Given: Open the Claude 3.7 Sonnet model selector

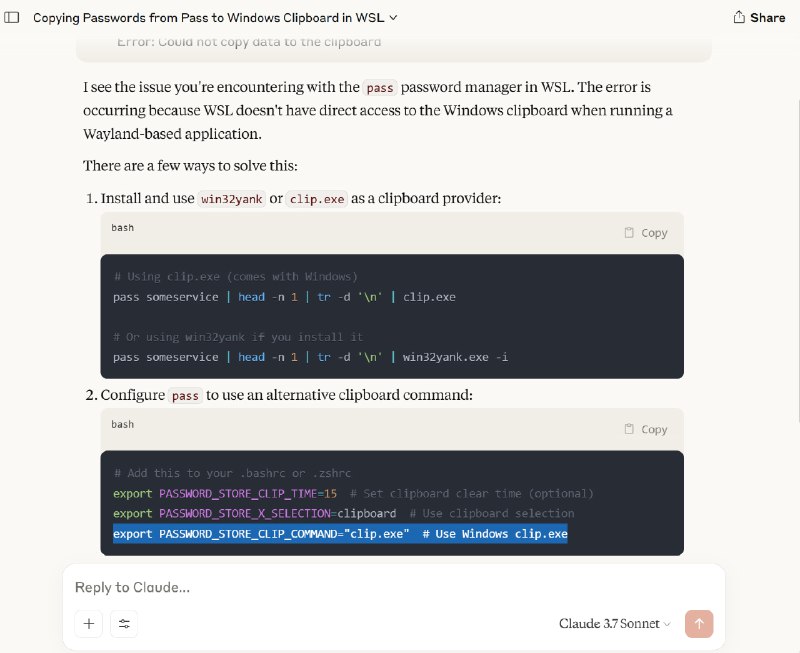Looking at the screenshot, I should point(614,623).
